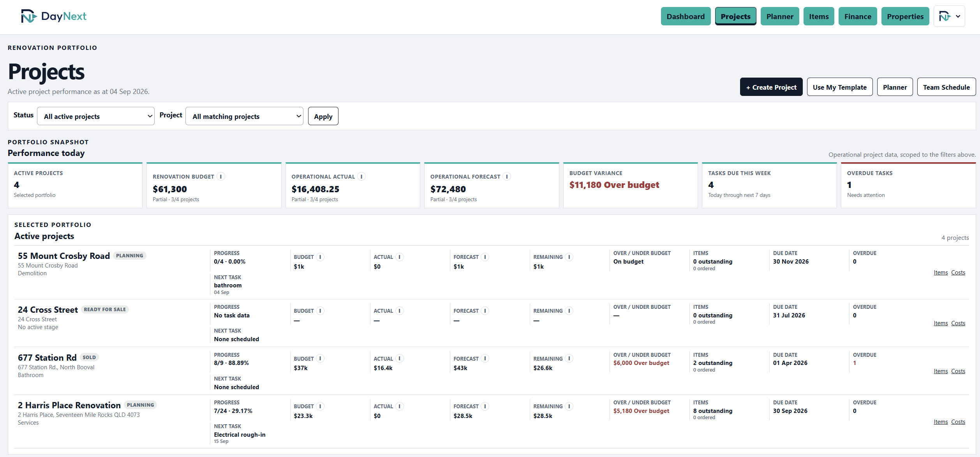Image resolution: width=980 pixels, height=457 pixels.
Task: Show Actual info for 24 Cross Street
Action: pos(400,311)
